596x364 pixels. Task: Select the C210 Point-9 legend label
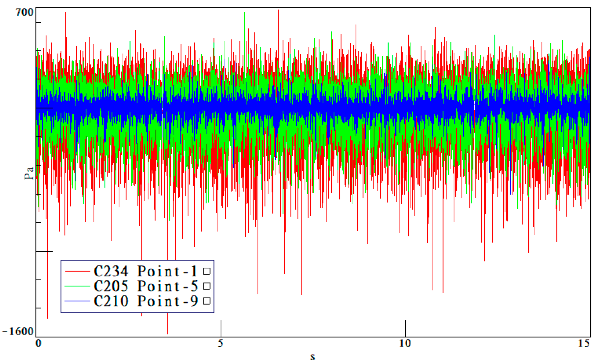pyautogui.click(x=145, y=301)
